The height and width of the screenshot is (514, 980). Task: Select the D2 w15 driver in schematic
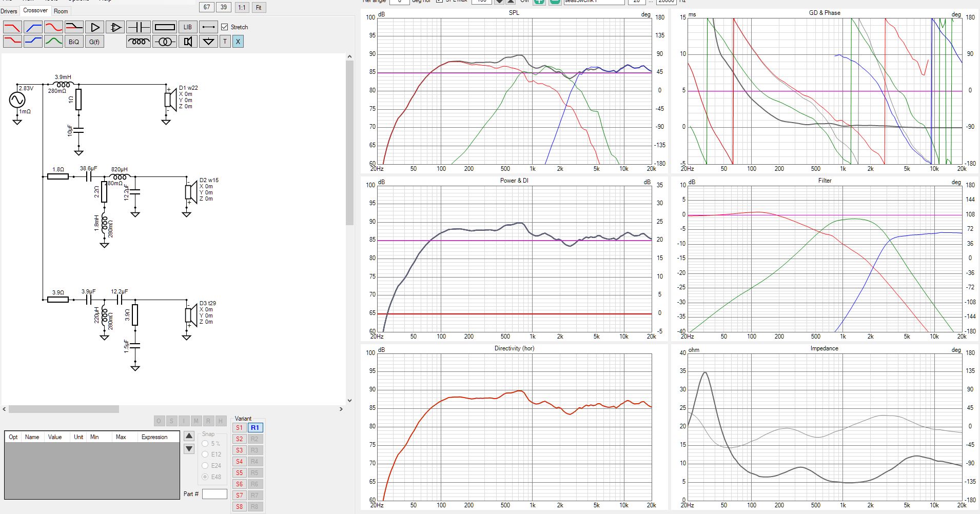tap(191, 192)
